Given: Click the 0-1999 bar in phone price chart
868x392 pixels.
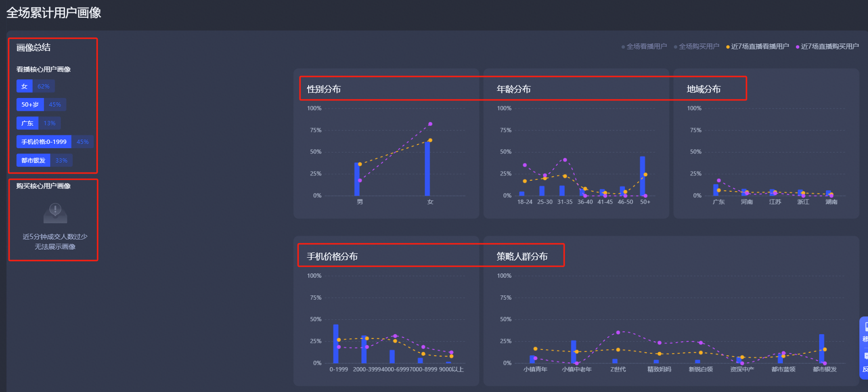Looking at the screenshot, I should 336,344.
